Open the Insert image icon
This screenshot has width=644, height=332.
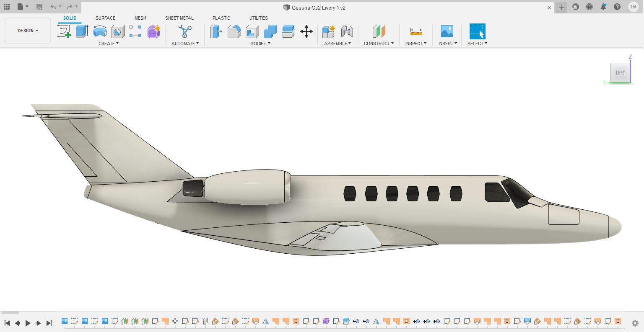[447, 31]
